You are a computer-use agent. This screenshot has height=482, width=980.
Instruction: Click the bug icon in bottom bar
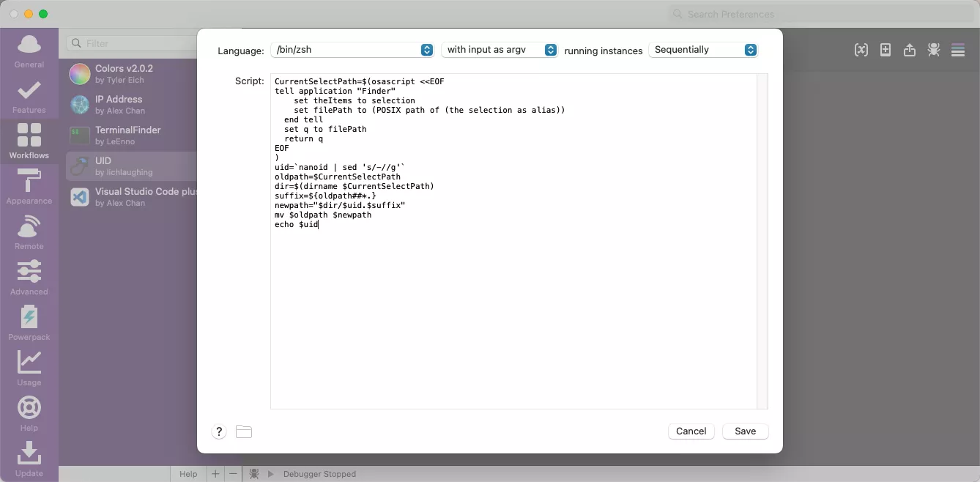click(x=254, y=474)
